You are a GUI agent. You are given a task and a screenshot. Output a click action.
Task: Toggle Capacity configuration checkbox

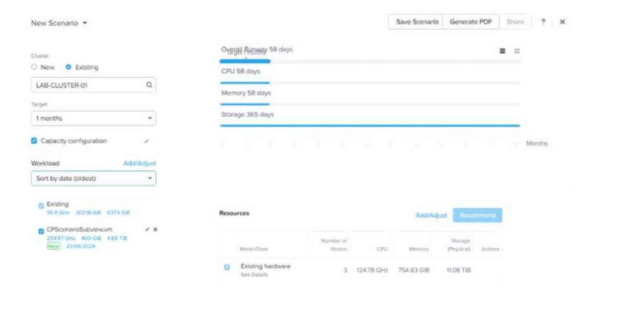(x=34, y=141)
